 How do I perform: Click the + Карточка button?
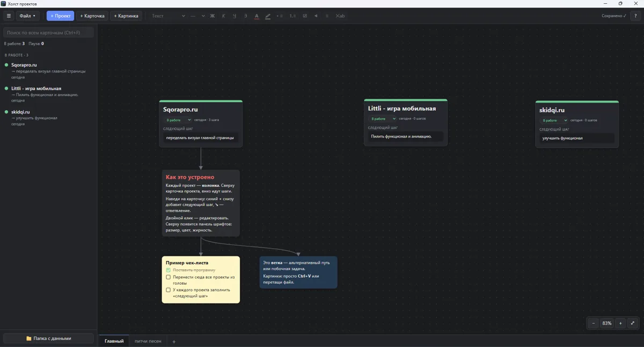pyautogui.click(x=92, y=16)
